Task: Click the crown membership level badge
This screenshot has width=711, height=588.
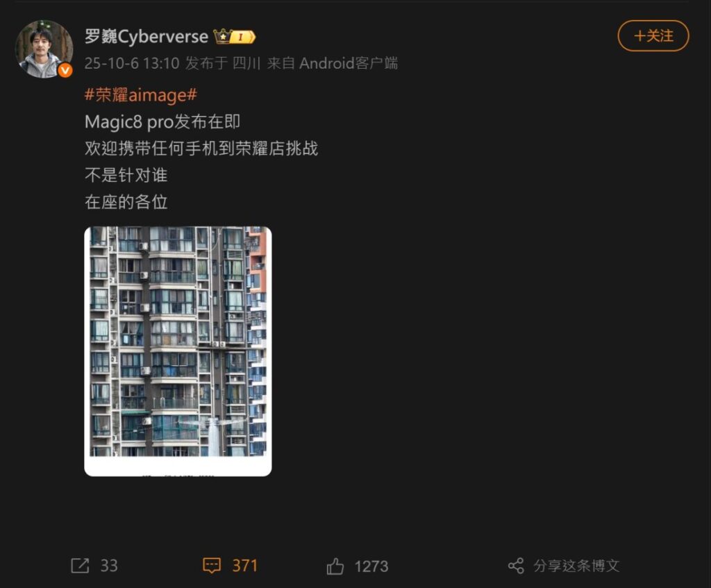Action: click(235, 36)
